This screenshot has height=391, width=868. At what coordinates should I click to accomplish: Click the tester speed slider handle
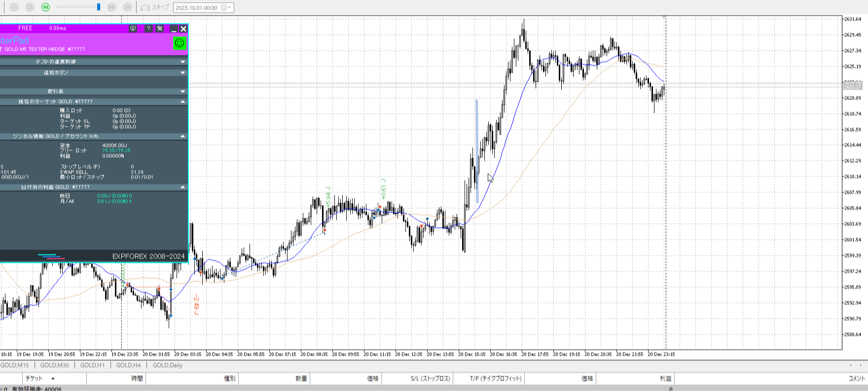pyautogui.click(x=99, y=7)
